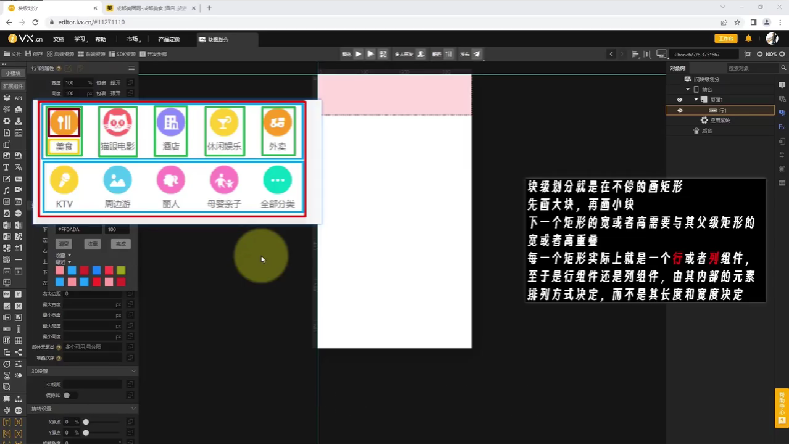This screenshot has width=789, height=444.
Task: Select the top application row in the object tree
Action: (x=720, y=79)
